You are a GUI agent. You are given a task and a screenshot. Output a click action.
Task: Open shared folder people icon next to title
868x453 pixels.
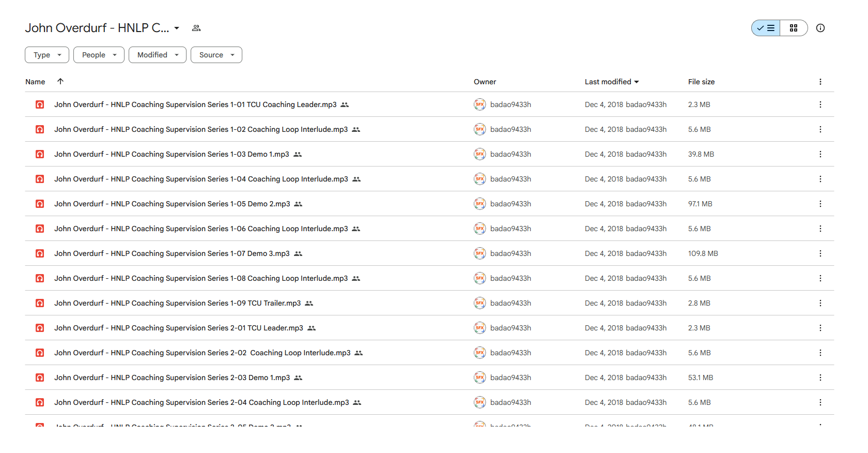coord(196,28)
